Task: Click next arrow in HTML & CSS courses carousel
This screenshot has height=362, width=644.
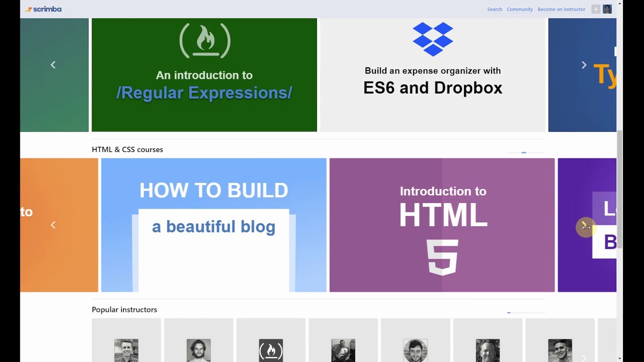Action: tap(584, 225)
